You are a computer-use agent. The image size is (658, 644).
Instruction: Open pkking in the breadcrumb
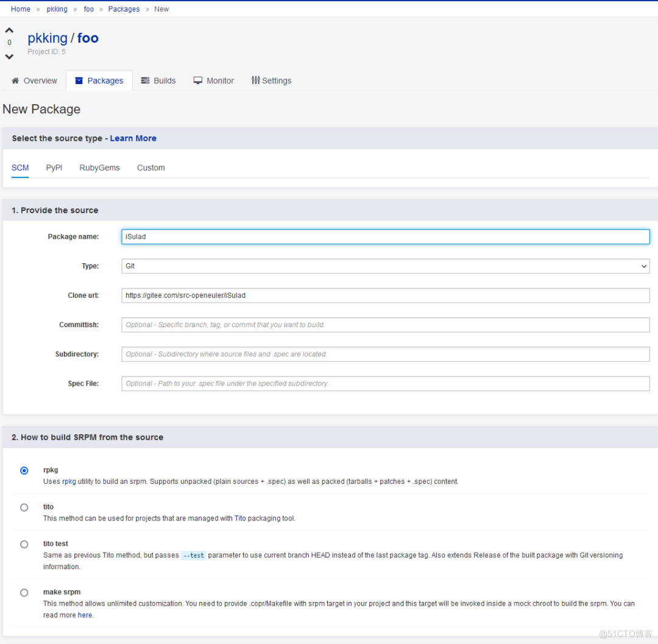(x=57, y=9)
